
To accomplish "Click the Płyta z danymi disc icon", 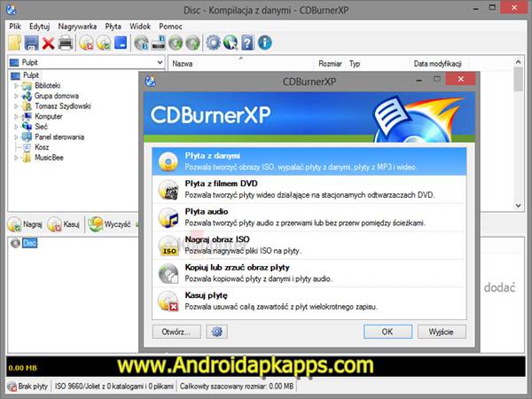I will [x=168, y=161].
